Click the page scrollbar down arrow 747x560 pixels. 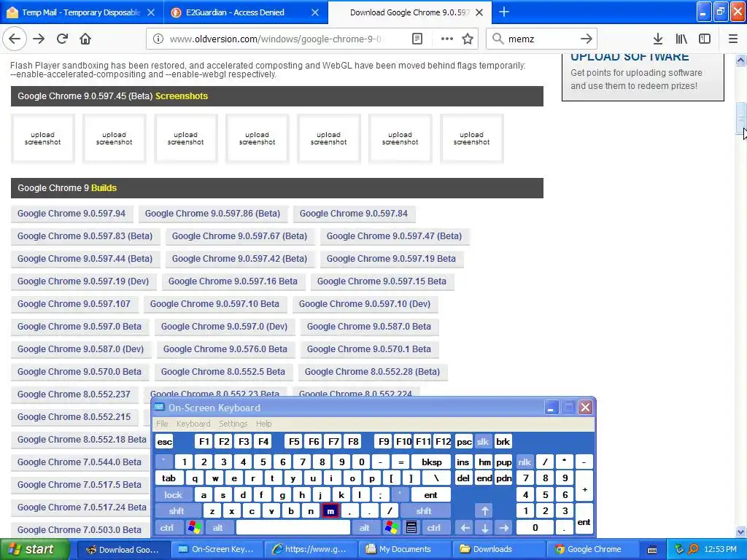(741, 532)
